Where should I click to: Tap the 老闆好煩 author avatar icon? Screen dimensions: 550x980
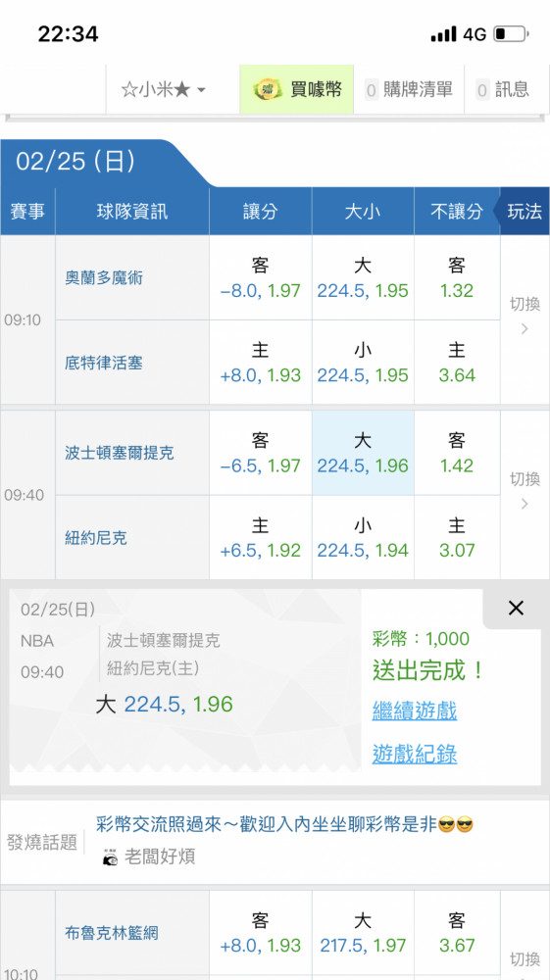click(110, 857)
